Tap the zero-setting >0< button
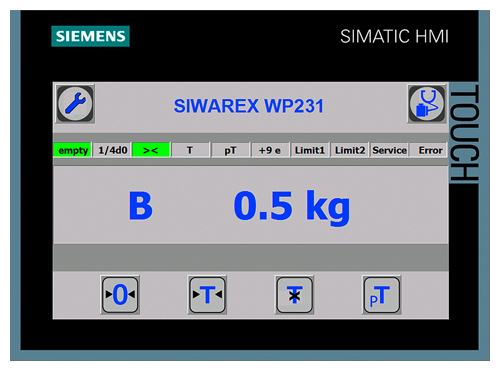500x371 pixels. pyautogui.click(x=120, y=295)
